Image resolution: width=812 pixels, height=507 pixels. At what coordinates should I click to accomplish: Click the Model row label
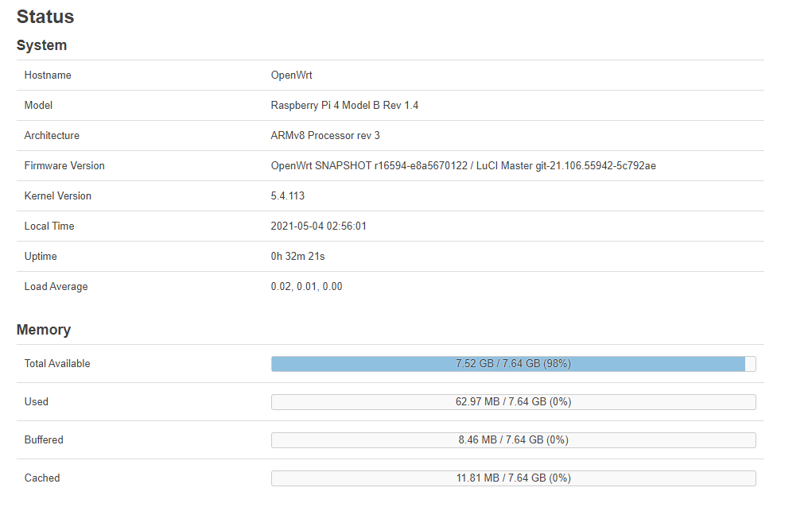[x=37, y=105]
